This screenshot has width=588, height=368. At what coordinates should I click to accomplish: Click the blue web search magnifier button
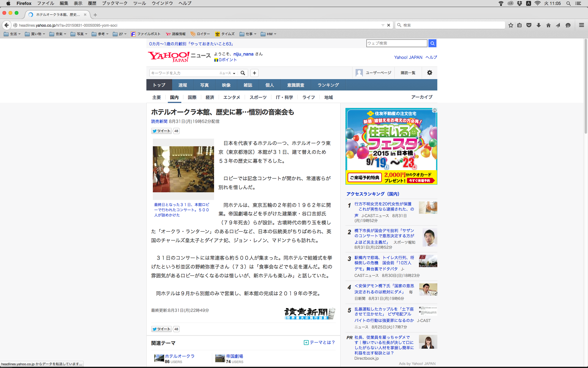[x=432, y=43]
